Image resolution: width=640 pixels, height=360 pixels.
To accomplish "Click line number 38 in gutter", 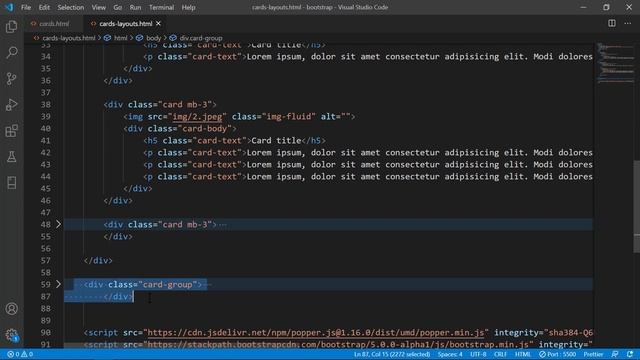I will pos(46,104).
